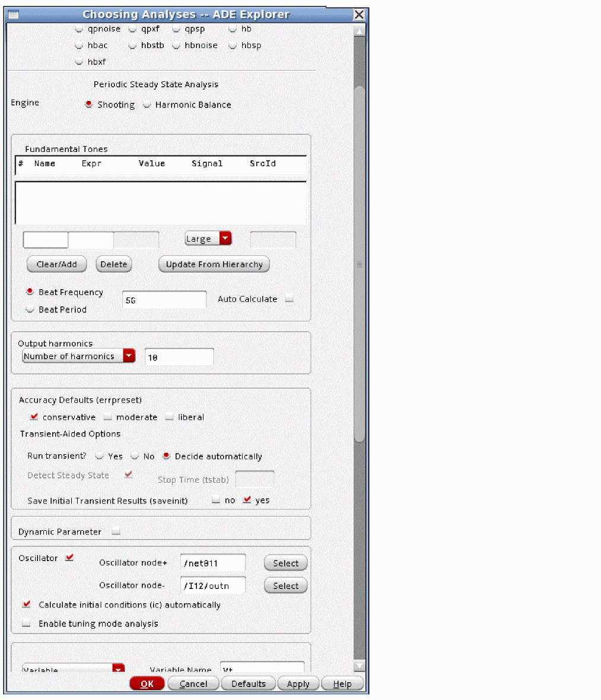Enable the Auto Calculate checkbox

tap(289, 298)
